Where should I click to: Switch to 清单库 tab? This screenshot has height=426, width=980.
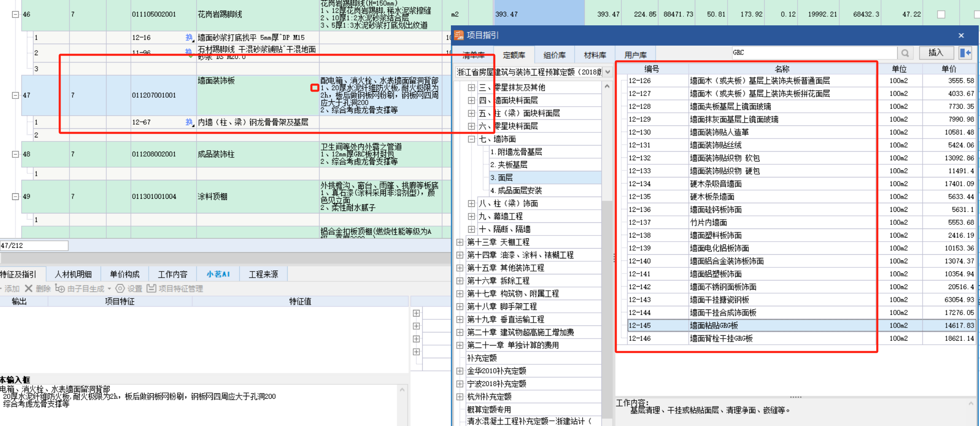click(473, 55)
